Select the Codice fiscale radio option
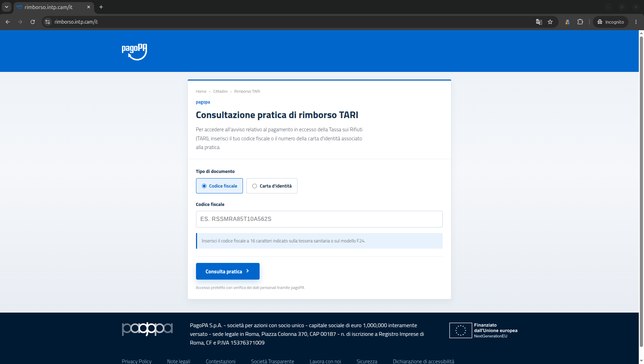Image resolution: width=644 pixels, height=364 pixels. coord(219,186)
